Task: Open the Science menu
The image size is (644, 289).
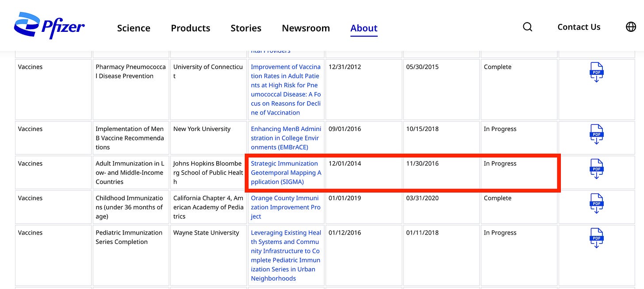Action: (x=134, y=28)
